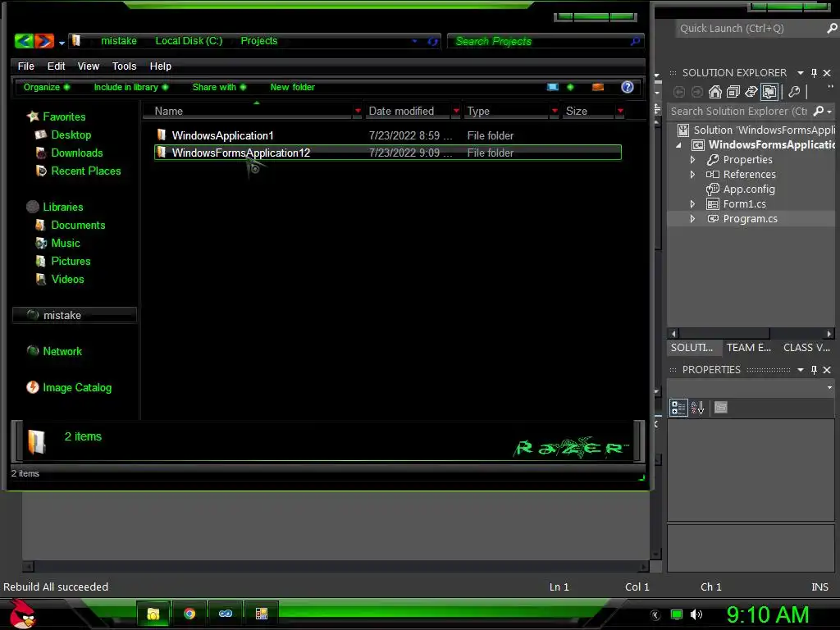Screen dimensions: 840x630
Task: Click the Home icon in Solution Explorer toolbar
Action: click(x=715, y=92)
